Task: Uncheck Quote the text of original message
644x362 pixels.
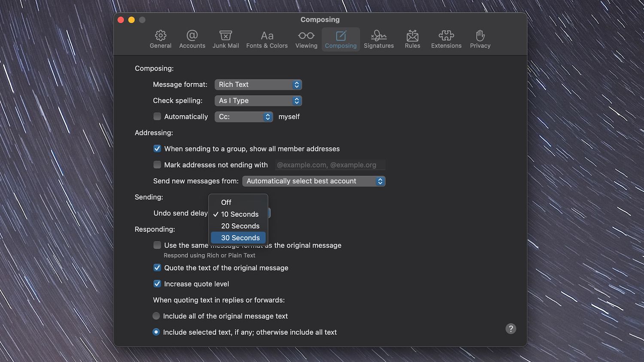Action: tap(157, 268)
